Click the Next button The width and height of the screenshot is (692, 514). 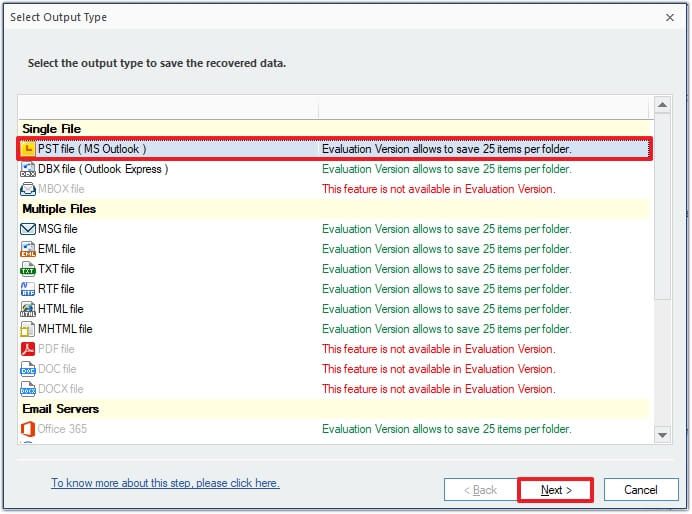pyautogui.click(x=556, y=490)
